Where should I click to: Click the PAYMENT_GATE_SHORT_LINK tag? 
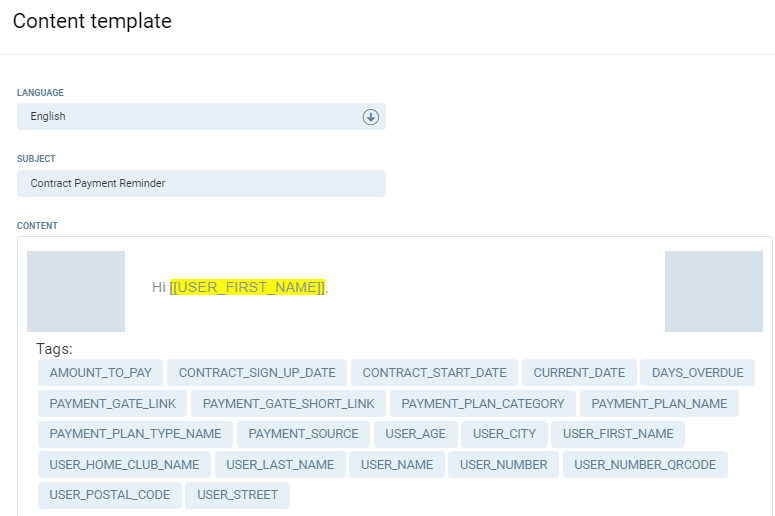[x=288, y=404]
